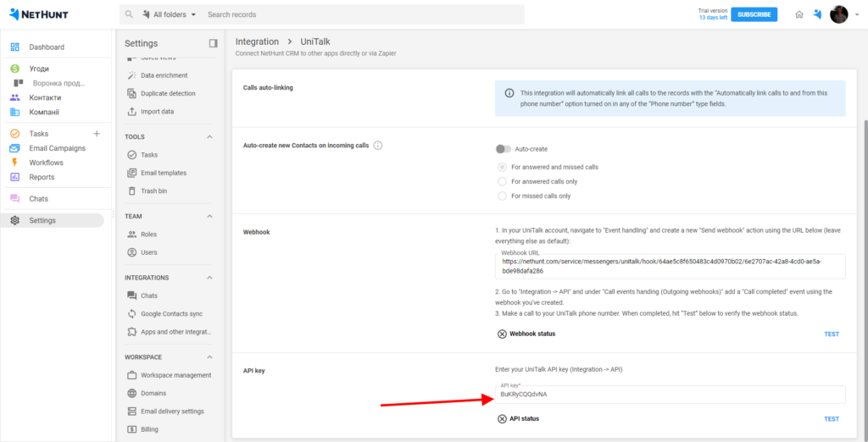868x442 pixels.
Task: Click the search magnifier icon
Action: 129,14
